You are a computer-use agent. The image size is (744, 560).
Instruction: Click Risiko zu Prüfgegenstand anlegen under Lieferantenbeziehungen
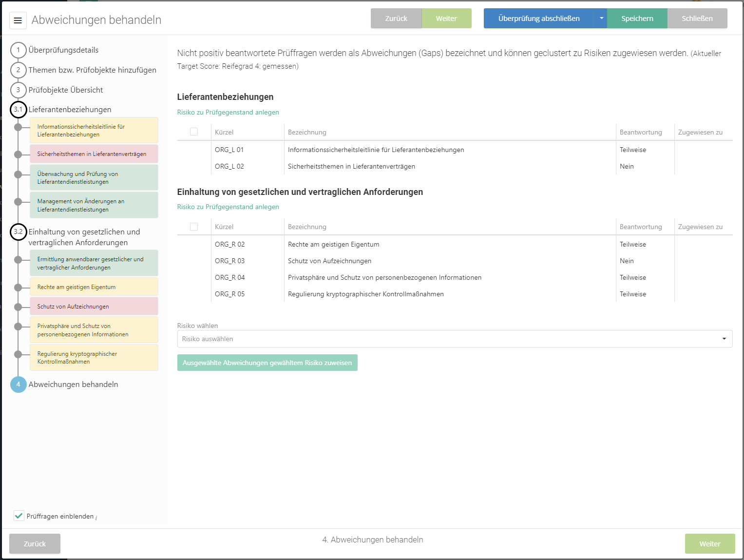click(228, 112)
